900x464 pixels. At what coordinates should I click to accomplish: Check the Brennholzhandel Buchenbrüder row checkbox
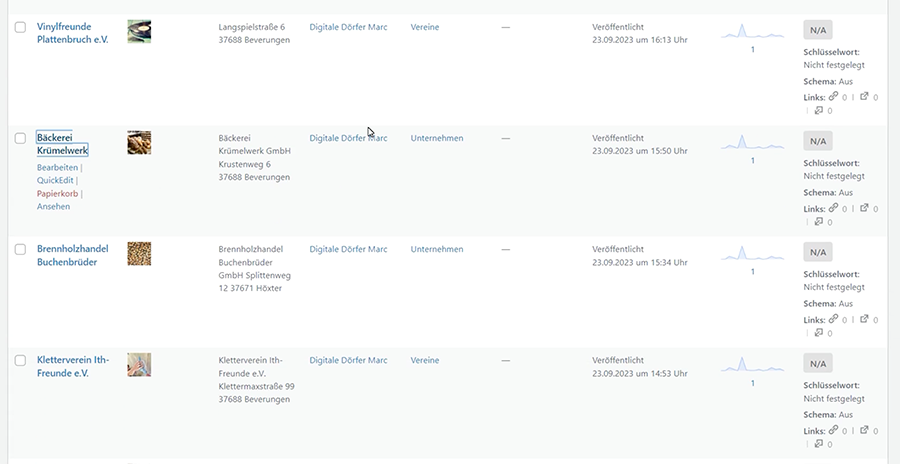pos(20,249)
